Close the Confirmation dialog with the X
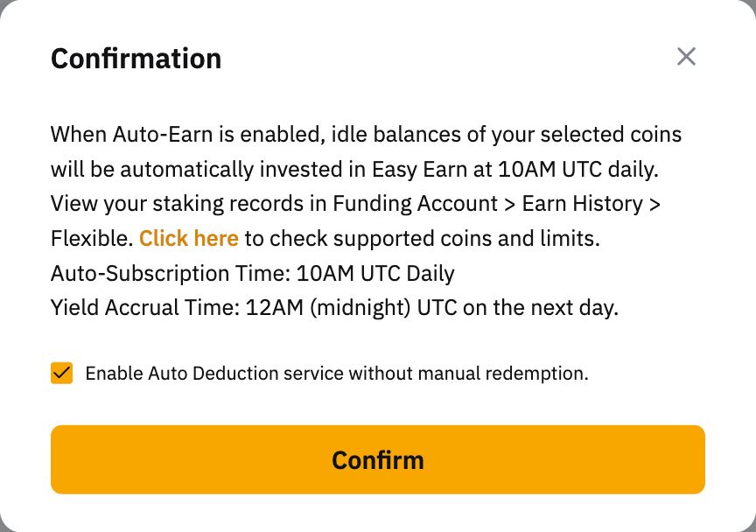 point(687,57)
